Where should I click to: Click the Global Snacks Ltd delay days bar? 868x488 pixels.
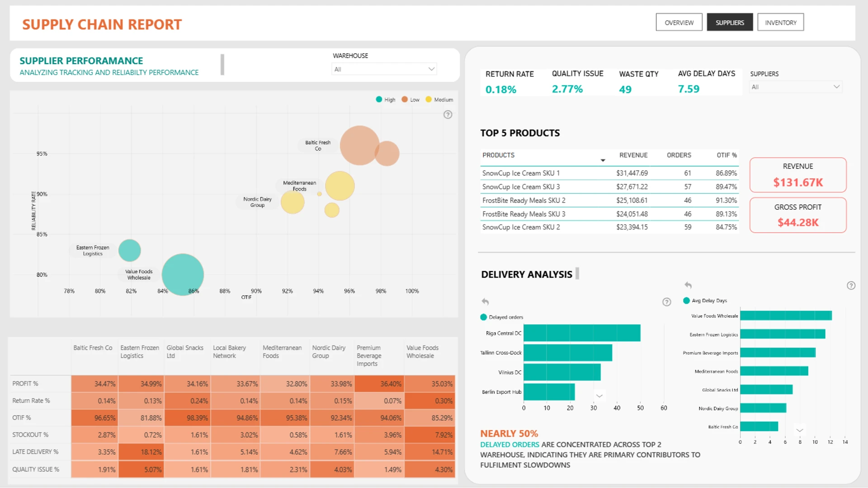pos(766,389)
